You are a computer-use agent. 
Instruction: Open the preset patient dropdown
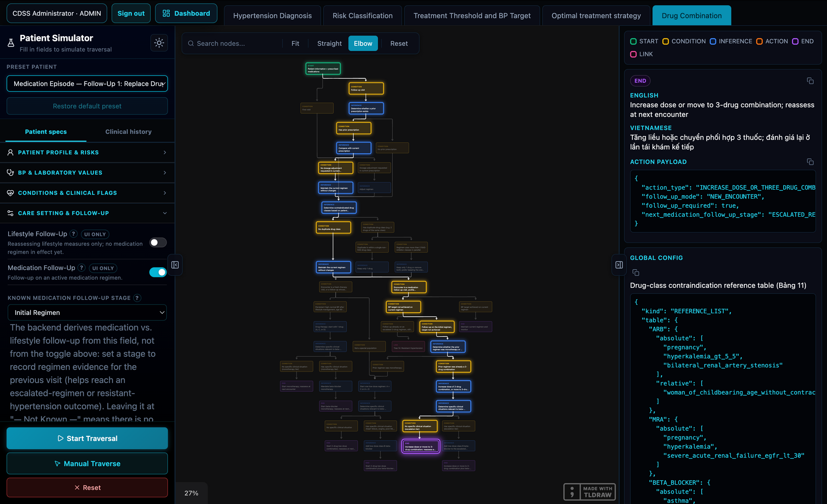tap(87, 84)
